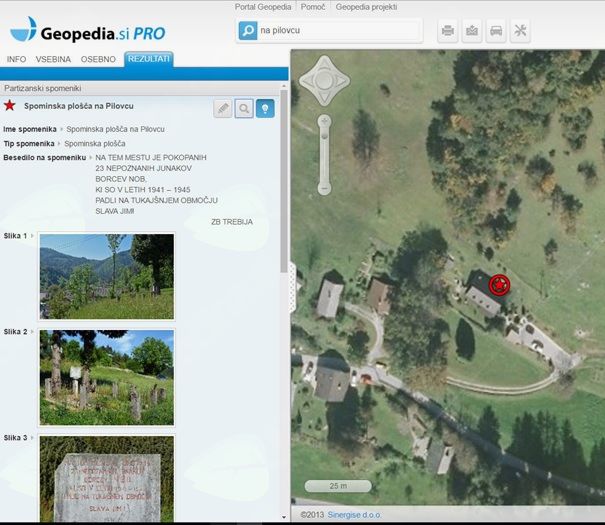Click the pan navigation compass control
Screen dimensions: 605x525
(x=325, y=77)
